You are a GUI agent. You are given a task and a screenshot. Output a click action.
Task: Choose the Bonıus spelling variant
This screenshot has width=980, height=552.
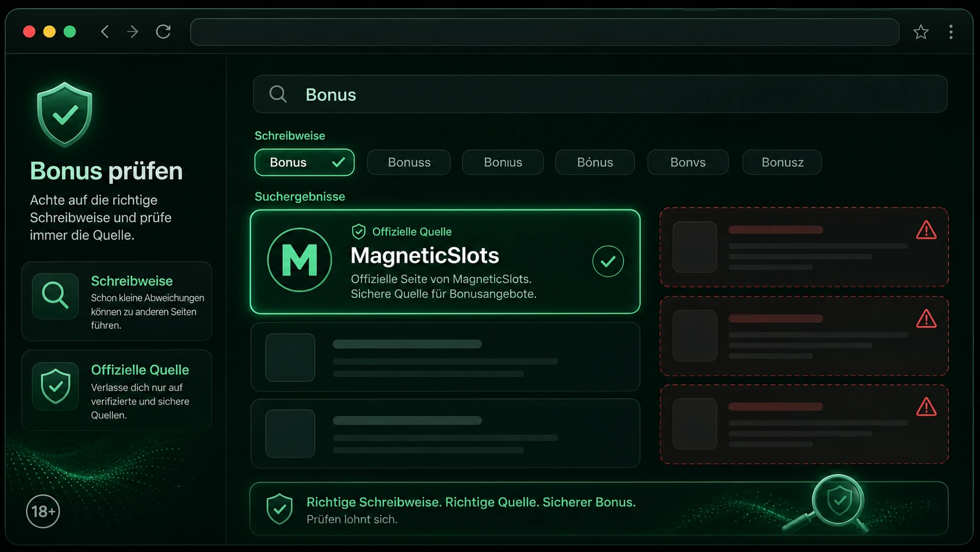502,162
